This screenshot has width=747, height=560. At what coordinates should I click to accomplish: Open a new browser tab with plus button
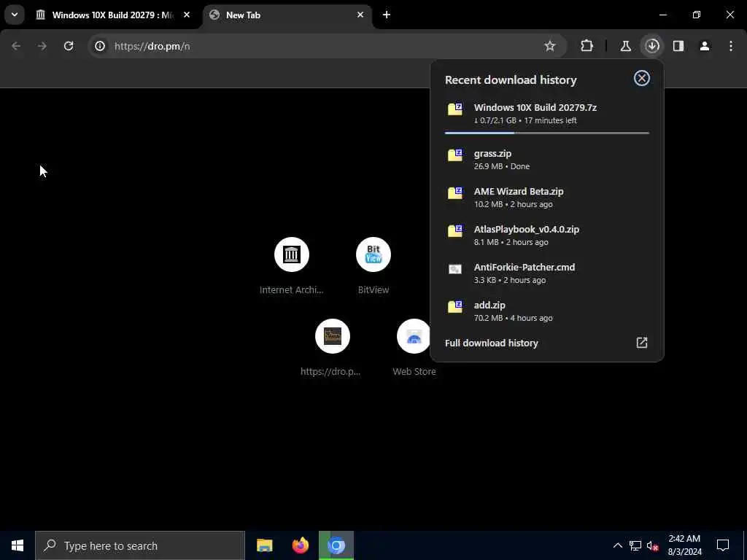coord(387,15)
